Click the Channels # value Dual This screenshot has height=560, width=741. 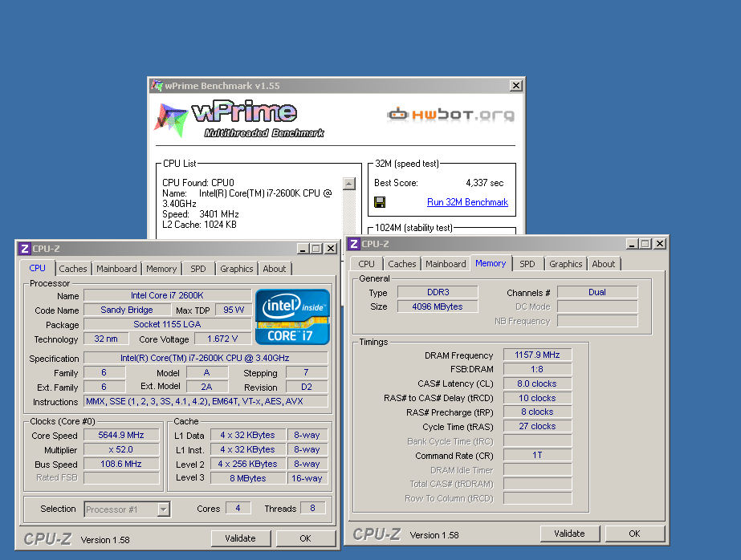(x=597, y=292)
